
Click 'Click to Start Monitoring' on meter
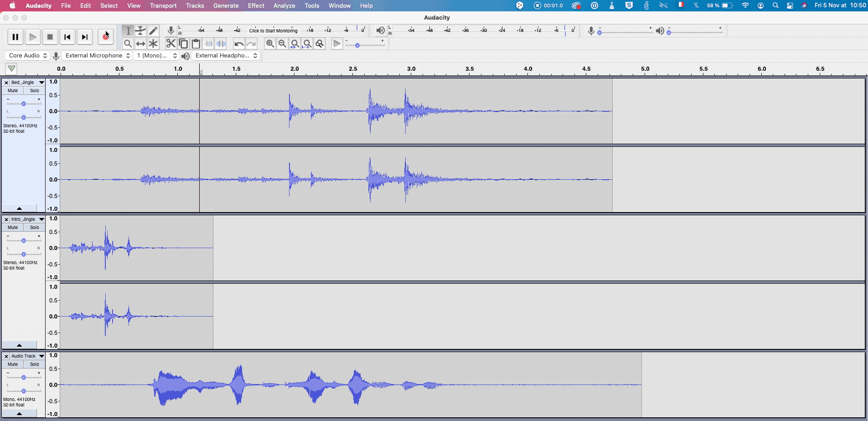click(273, 31)
